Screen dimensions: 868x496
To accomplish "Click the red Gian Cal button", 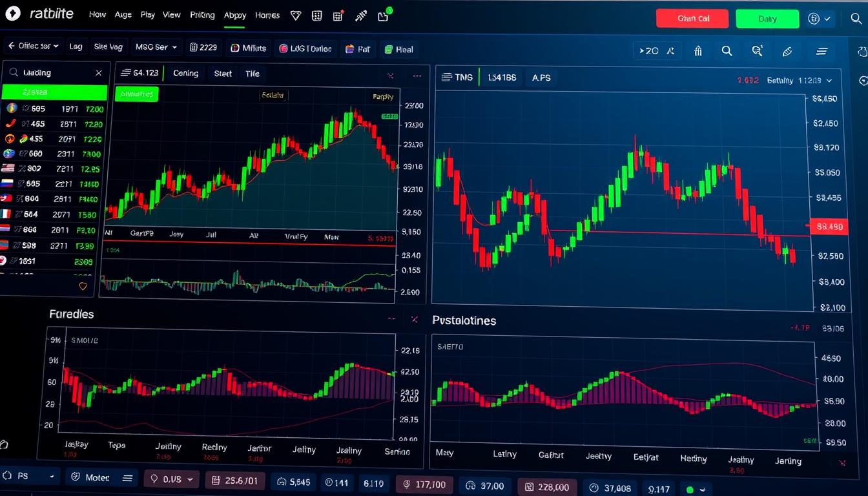I will coord(692,19).
